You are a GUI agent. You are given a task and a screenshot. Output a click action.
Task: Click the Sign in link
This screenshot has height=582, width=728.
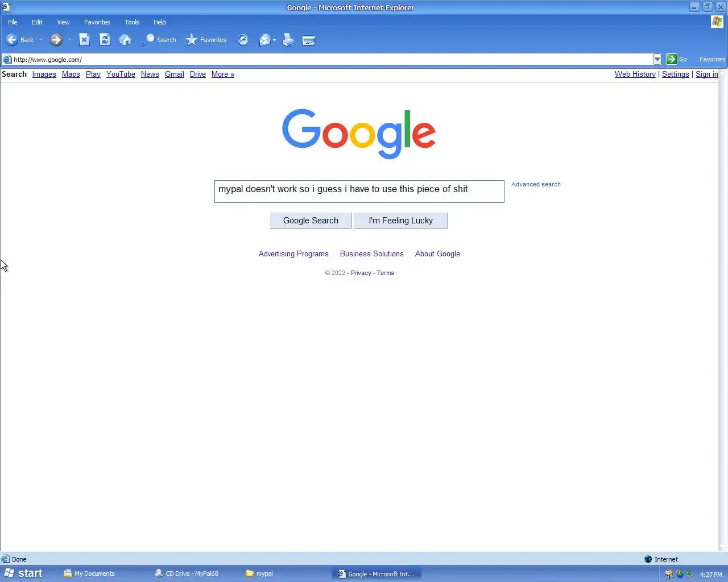(x=706, y=74)
